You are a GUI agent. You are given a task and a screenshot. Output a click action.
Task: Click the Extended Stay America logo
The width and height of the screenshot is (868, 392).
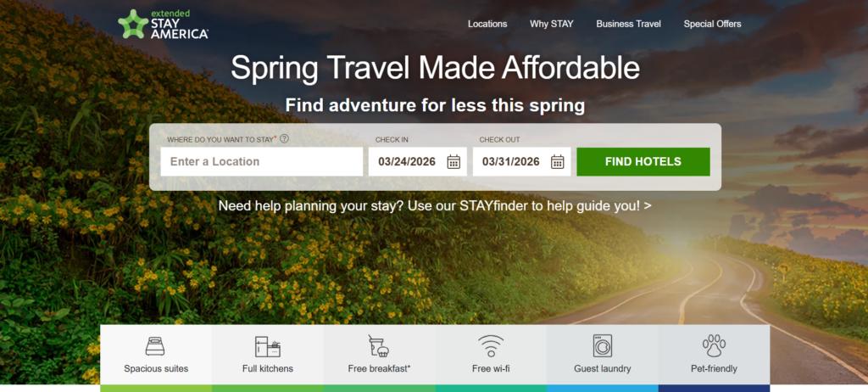tap(164, 25)
